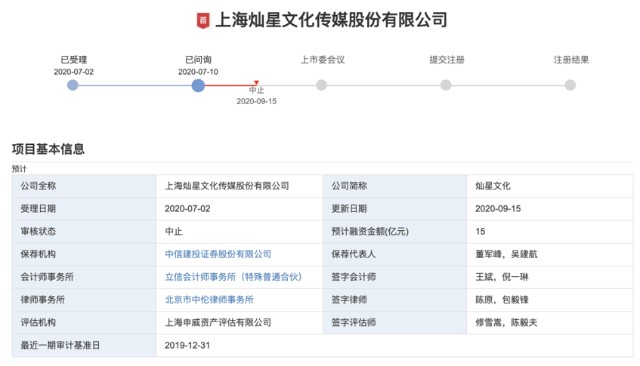Open the 中信建投证券股份有限公司 link

click(218, 254)
